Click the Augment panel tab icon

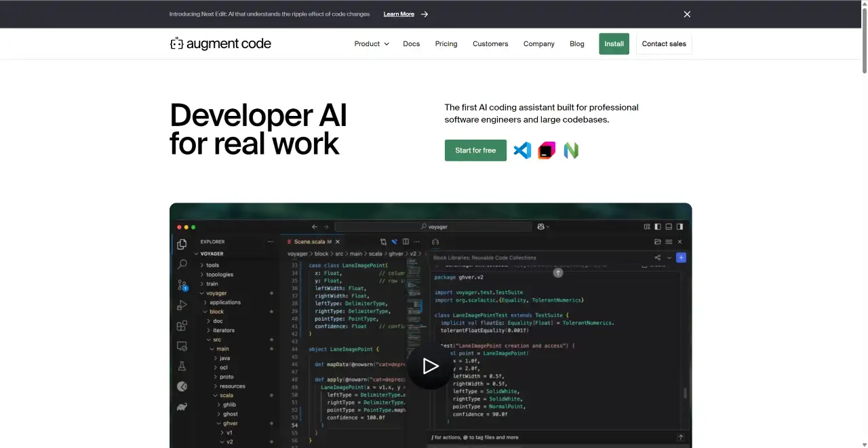pos(435,242)
